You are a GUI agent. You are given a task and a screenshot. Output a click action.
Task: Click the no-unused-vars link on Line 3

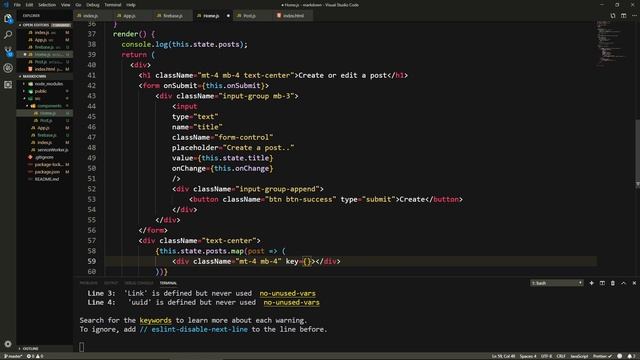(x=288, y=293)
